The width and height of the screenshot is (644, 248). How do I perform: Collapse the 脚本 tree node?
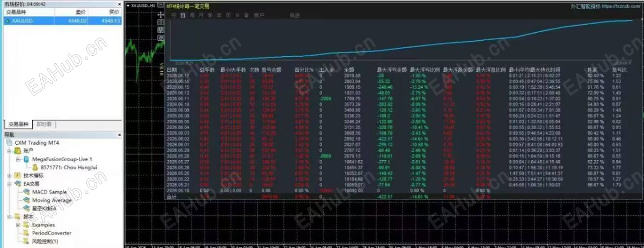pyautogui.click(x=9, y=217)
